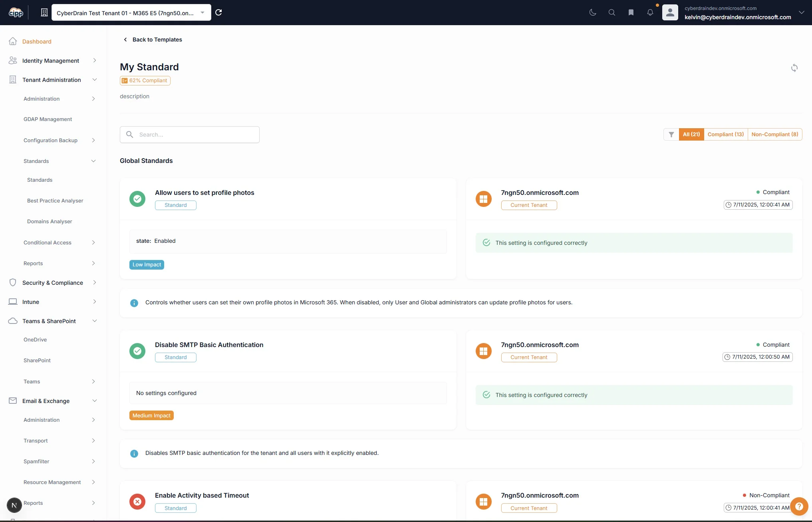Click Standard tag under Activity based Timeout
The image size is (812, 522).
point(176,508)
